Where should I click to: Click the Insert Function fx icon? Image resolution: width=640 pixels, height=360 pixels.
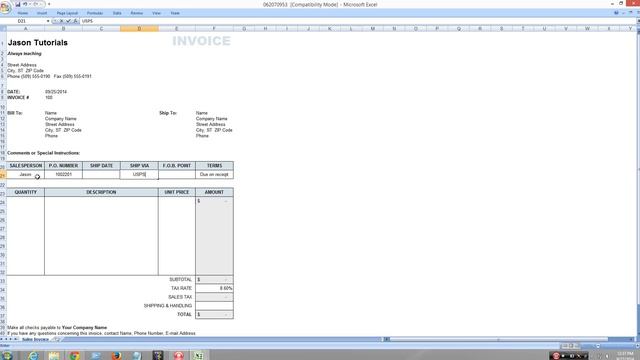click(75, 21)
